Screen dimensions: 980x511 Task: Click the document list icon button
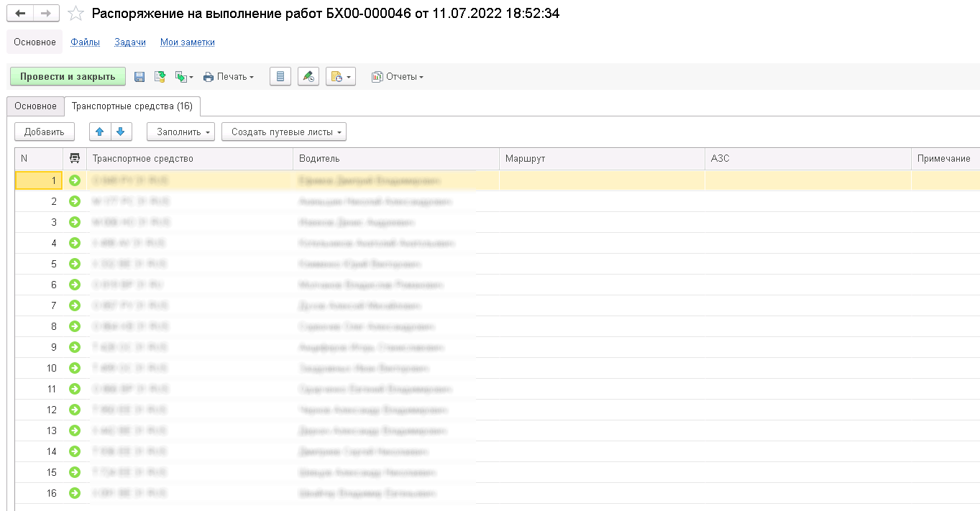(x=280, y=77)
